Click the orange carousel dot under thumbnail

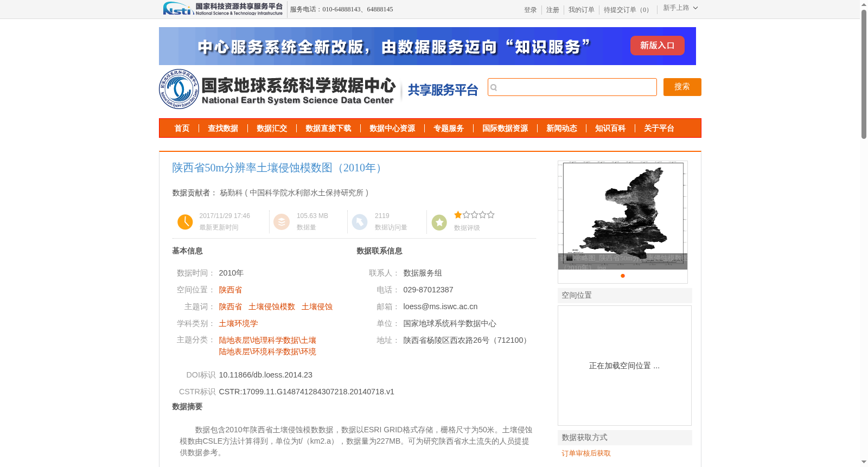point(623,276)
